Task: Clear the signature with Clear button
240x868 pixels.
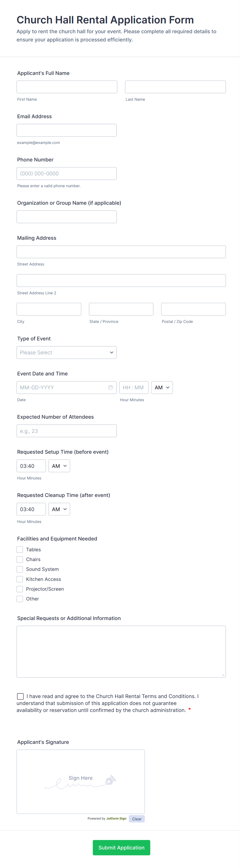Action: point(137,819)
